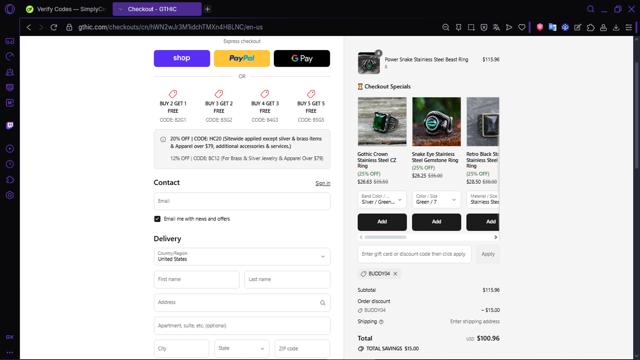Open Snake Eye Color / Size dropdown
This screenshot has height=360, width=640.
pos(436,199)
